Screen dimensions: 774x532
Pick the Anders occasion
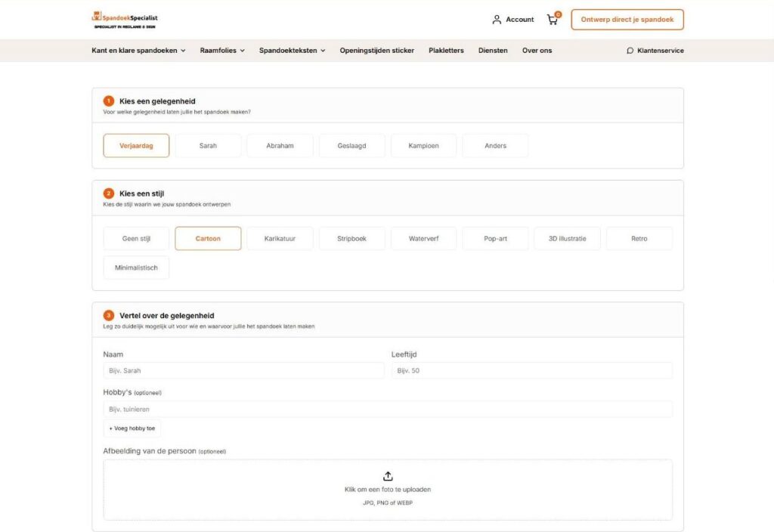[496, 146]
